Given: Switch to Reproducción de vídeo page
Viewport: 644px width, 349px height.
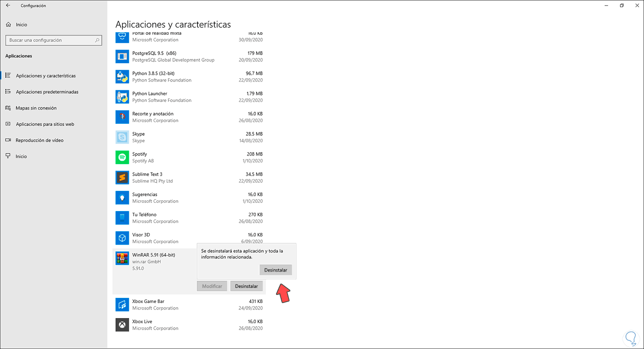Looking at the screenshot, I should (x=39, y=140).
